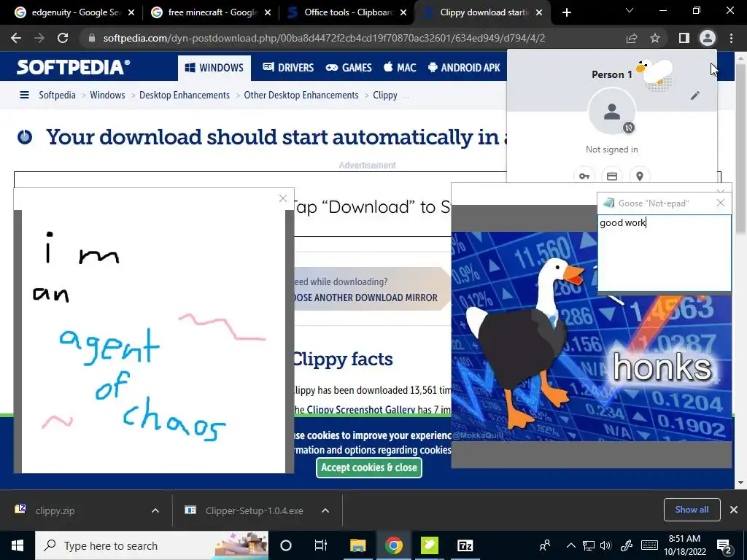
Task: Open the ANDROID APK section
Action: [x=464, y=68]
